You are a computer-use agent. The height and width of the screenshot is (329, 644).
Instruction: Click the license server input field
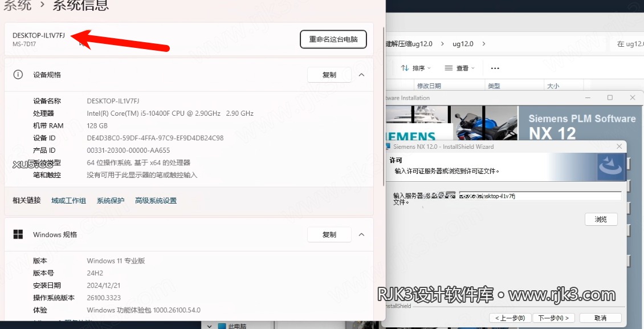[540, 196]
